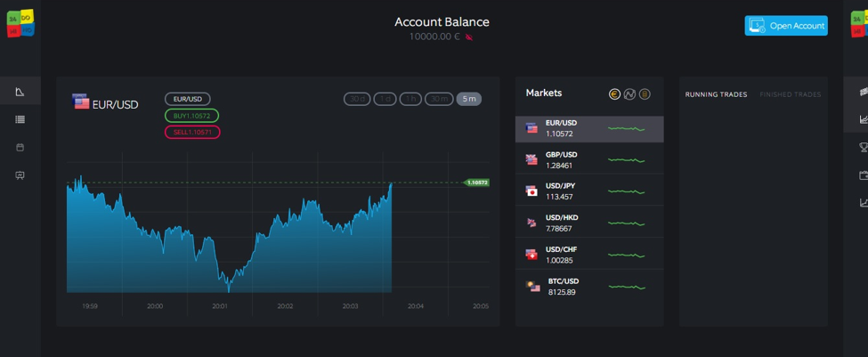Switch chart timeframe to 30 d
868x357 pixels.
tap(357, 99)
